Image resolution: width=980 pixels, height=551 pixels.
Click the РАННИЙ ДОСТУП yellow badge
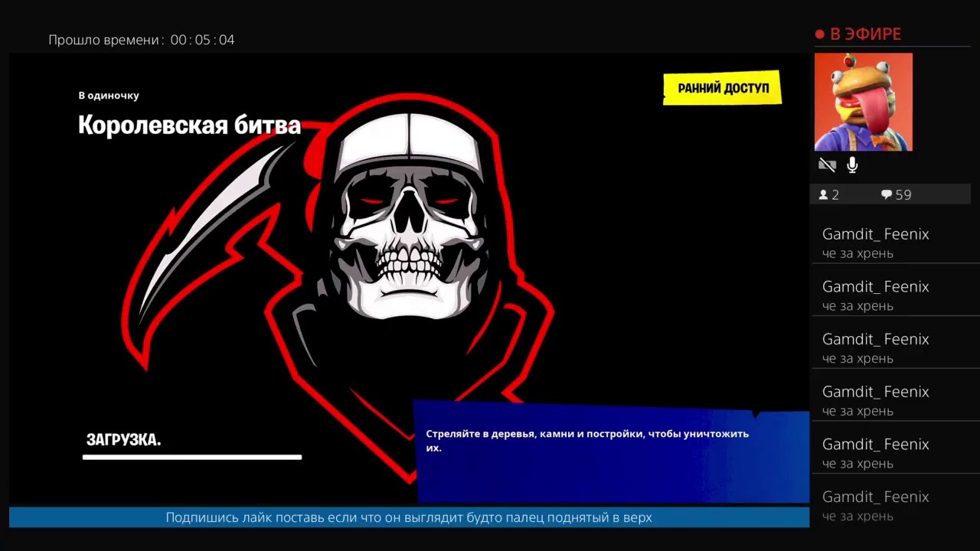point(722,88)
